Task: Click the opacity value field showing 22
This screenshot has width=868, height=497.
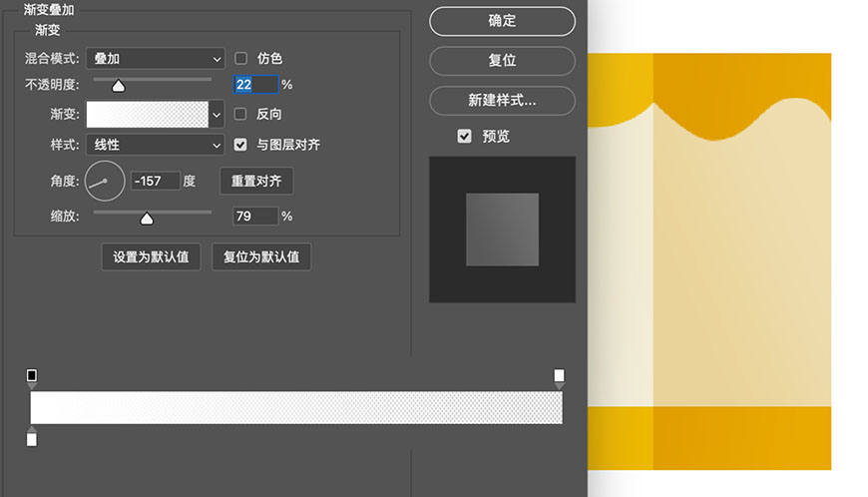Action: coord(255,84)
